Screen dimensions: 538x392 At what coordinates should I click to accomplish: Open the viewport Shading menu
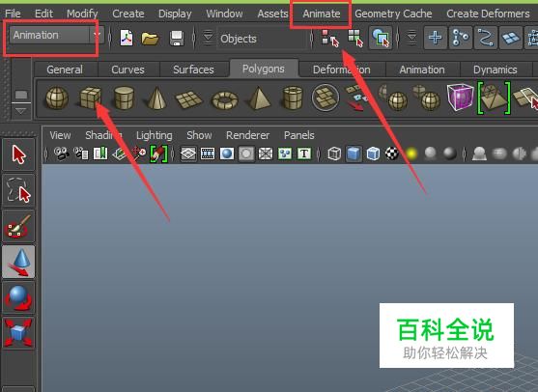pos(103,135)
